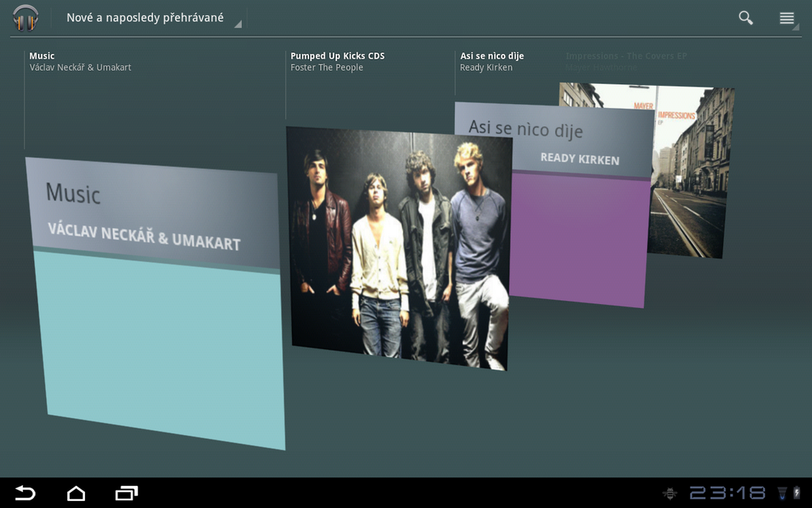Image resolution: width=812 pixels, height=508 pixels.
Task: Click the Music album title label
Action: (x=42, y=56)
